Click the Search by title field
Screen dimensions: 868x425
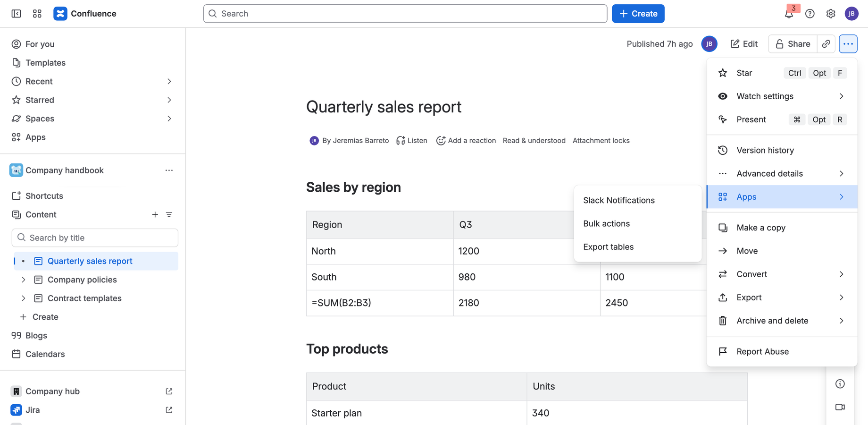(95, 238)
